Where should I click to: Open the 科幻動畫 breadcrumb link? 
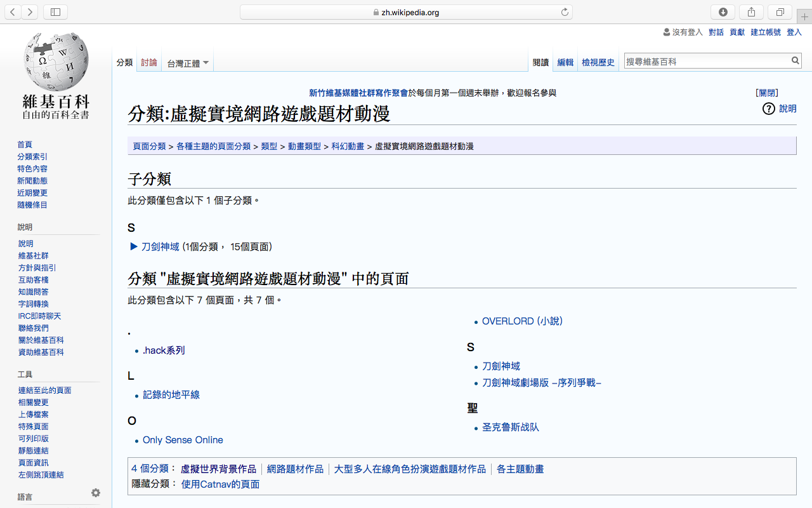pyautogui.click(x=348, y=146)
